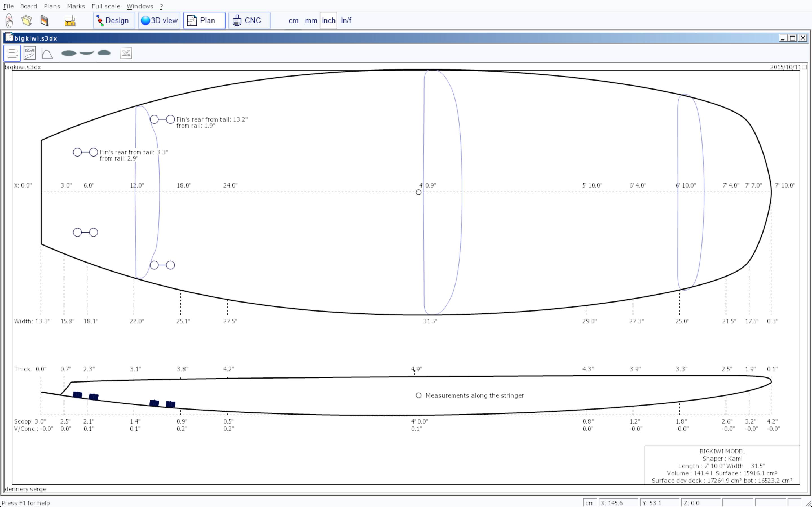Switch to 3D view mode
Image resolution: width=812 pixels, height=507 pixels.
click(x=159, y=21)
